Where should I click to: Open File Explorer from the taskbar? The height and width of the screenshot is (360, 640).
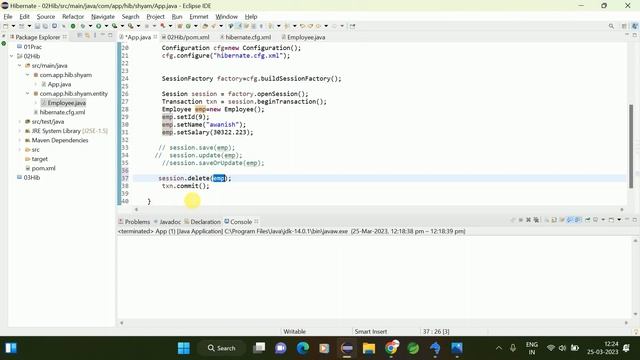[369, 348]
